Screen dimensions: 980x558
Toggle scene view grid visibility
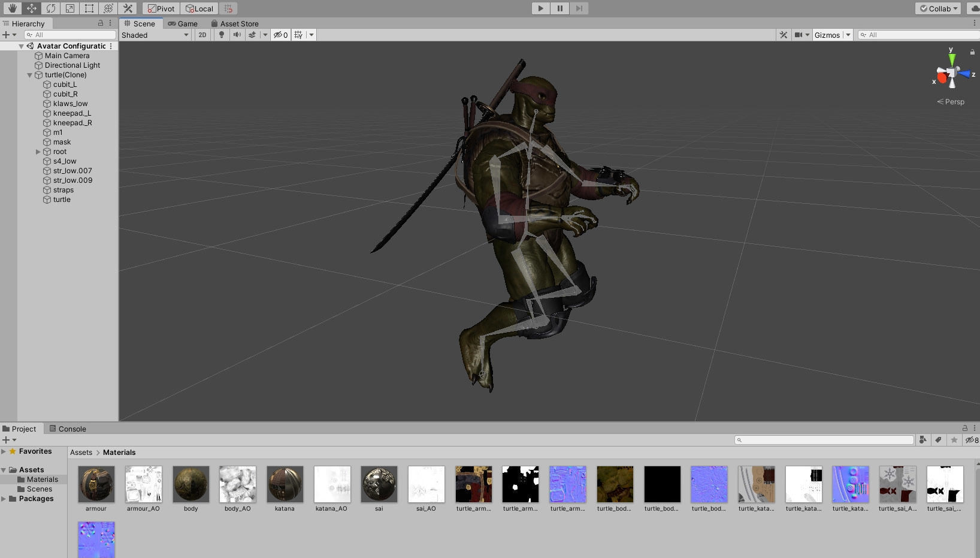298,35
